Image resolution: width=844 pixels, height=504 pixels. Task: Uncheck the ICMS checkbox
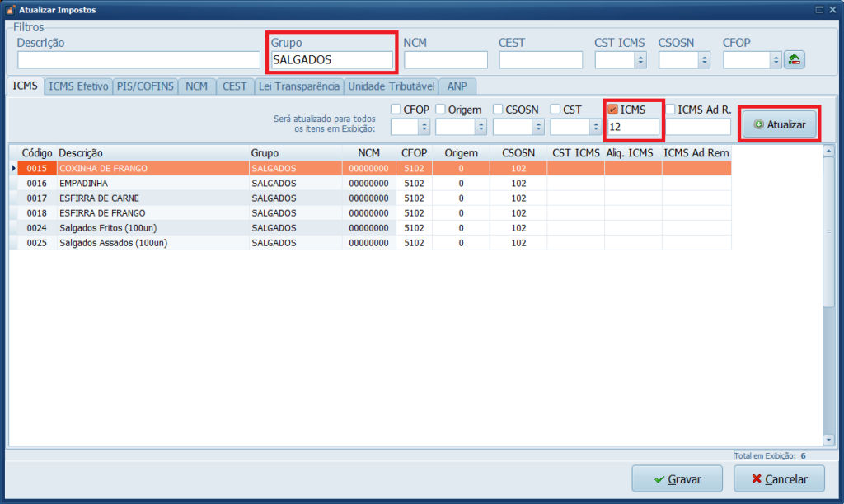click(612, 108)
